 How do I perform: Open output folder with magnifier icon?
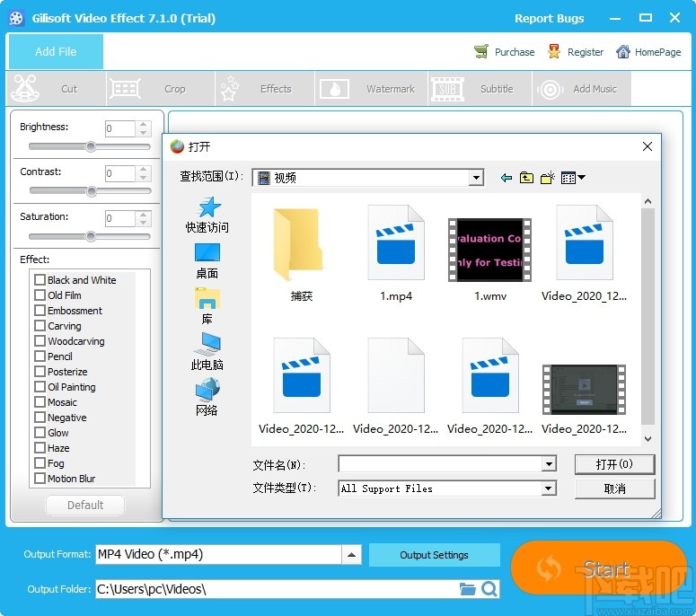489,589
